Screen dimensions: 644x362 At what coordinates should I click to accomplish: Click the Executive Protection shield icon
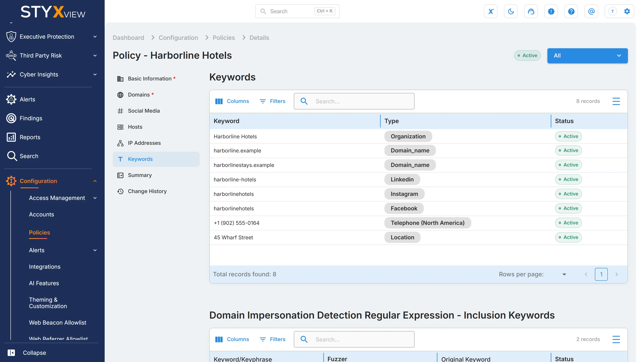[11, 36]
